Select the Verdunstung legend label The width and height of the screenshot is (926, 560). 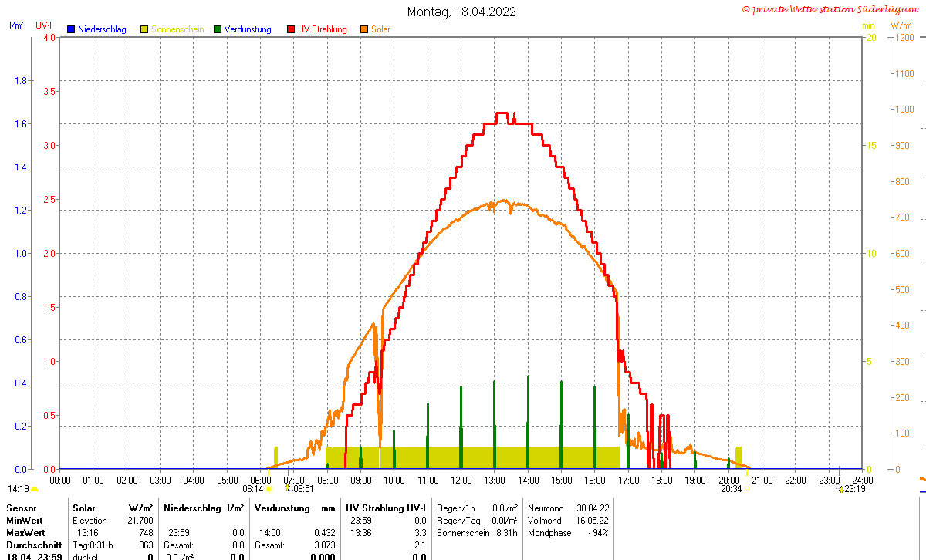click(x=248, y=29)
